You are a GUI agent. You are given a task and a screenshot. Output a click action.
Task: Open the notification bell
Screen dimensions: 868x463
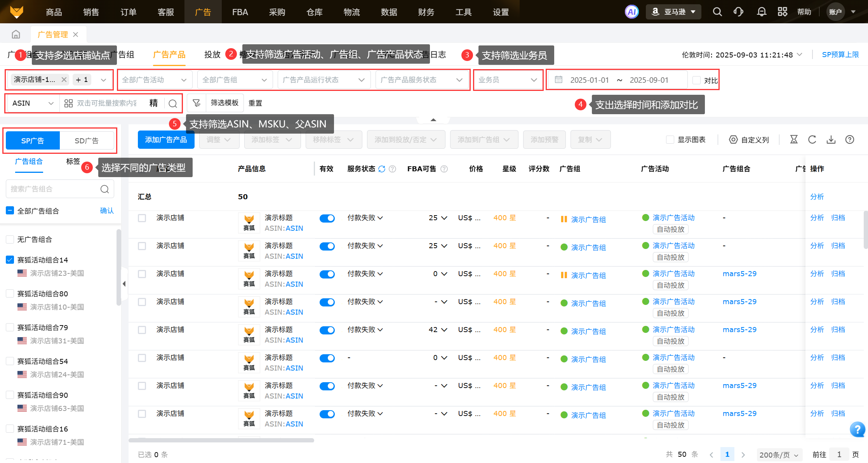coord(761,12)
